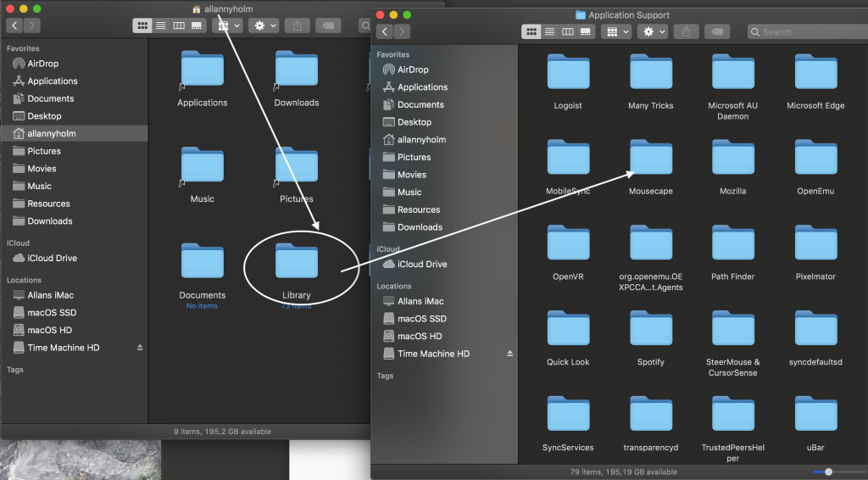Go back in Application Support window

tap(385, 31)
